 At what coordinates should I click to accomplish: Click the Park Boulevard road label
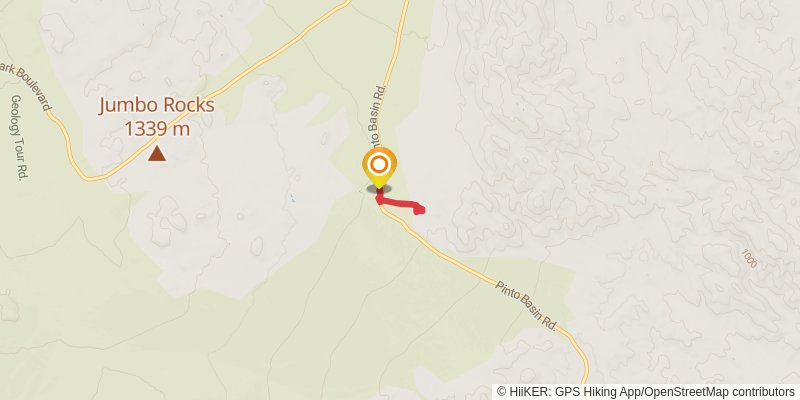(x=27, y=86)
